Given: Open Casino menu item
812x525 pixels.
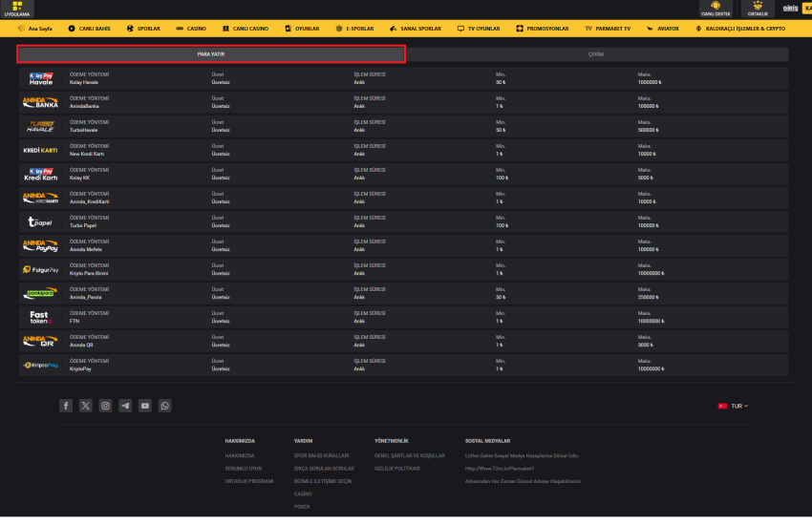Looking at the screenshot, I should [x=191, y=29].
